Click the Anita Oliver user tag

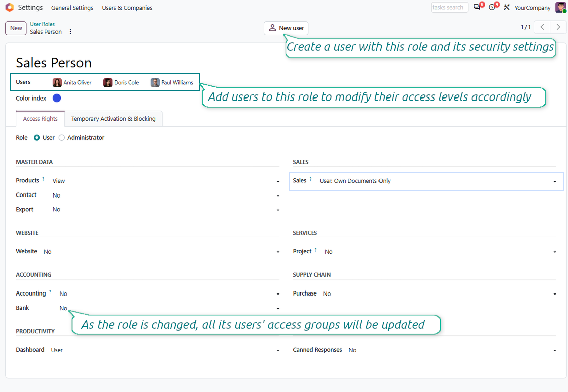72,82
